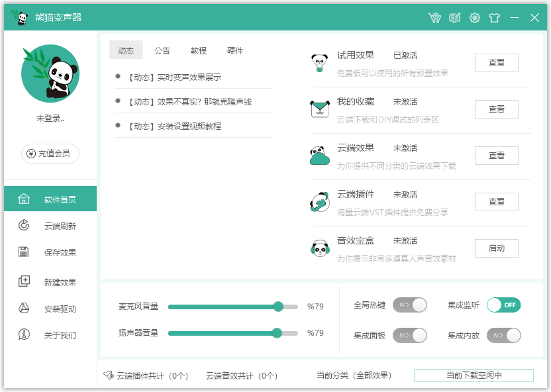Enable the 全局热键 toggle
The width and height of the screenshot is (551, 392).
[410, 305]
